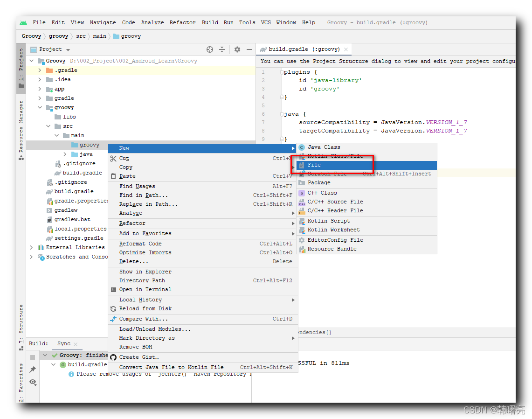Click the Open in Terminal icon

(x=113, y=290)
